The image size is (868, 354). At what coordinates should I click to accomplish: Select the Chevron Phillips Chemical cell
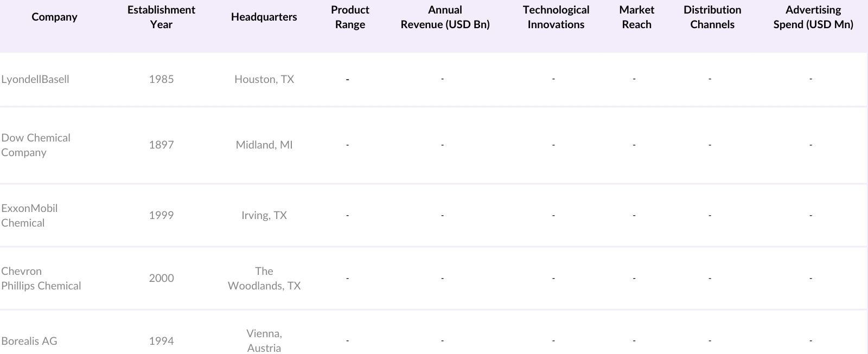point(41,278)
